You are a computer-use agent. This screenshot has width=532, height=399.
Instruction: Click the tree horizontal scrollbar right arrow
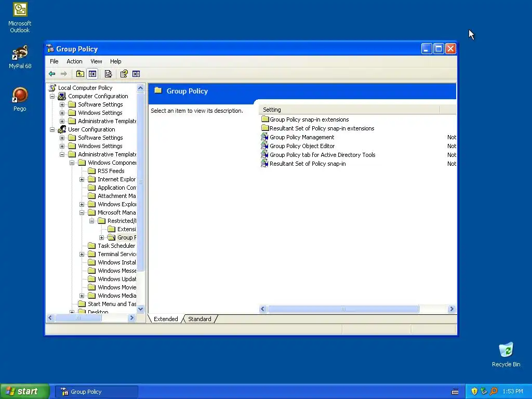pyautogui.click(x=131, y=317)
